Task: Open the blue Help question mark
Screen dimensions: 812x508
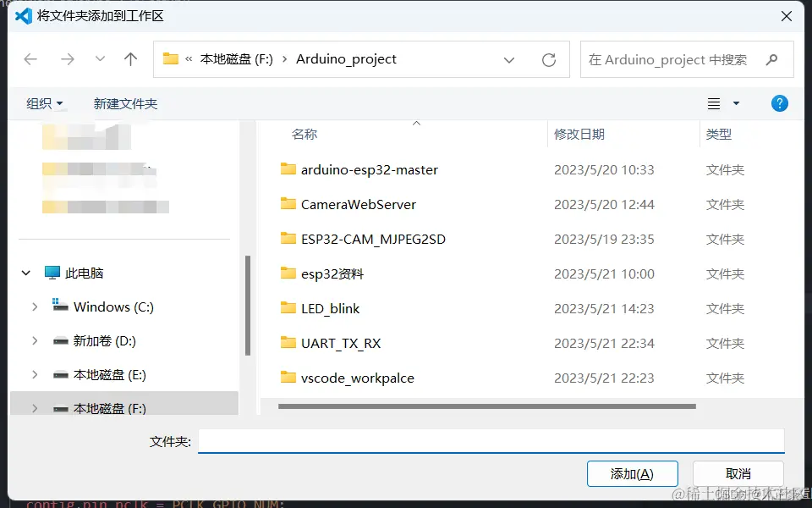Action: tap(779, 103)
